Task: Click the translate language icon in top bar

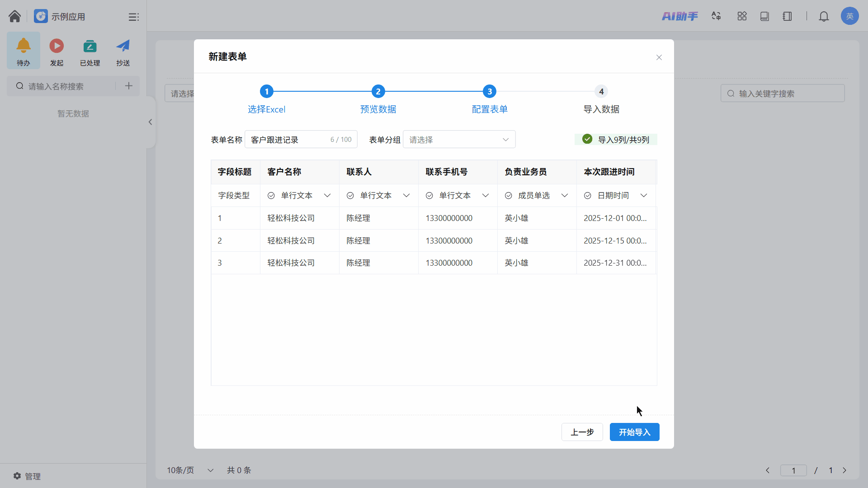Action: [716, 16]
